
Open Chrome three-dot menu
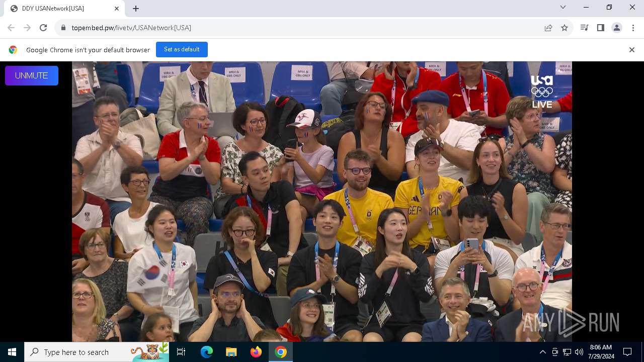pyautogui.click(x=633, y=28)
